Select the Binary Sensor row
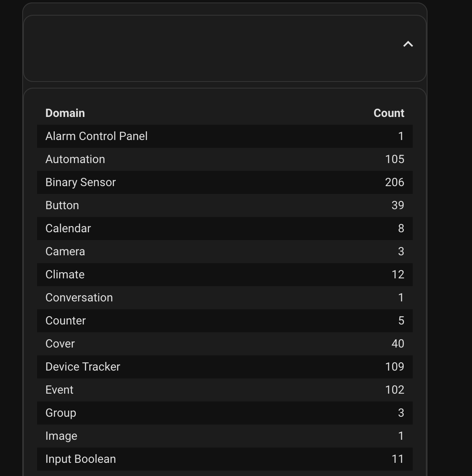Image resolution: width=472 pixels, height=476 pixels. [x=225, y=182]
